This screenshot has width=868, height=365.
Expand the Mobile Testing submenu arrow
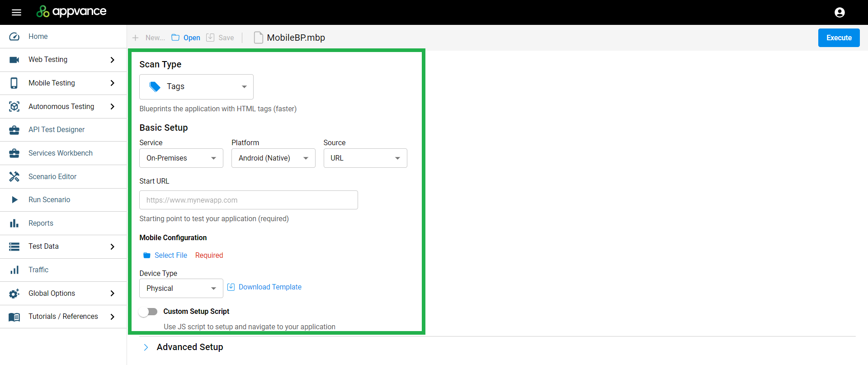click(113, 83)
